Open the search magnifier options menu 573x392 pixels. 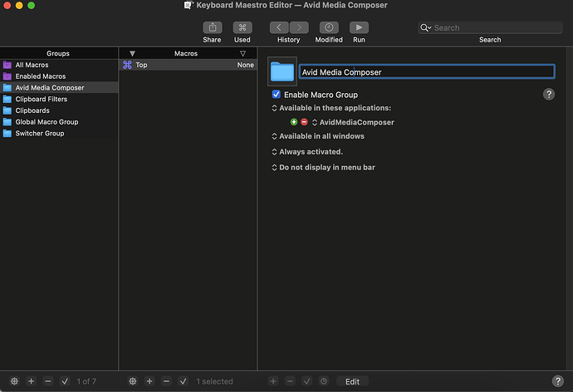(x=426, y=27)
